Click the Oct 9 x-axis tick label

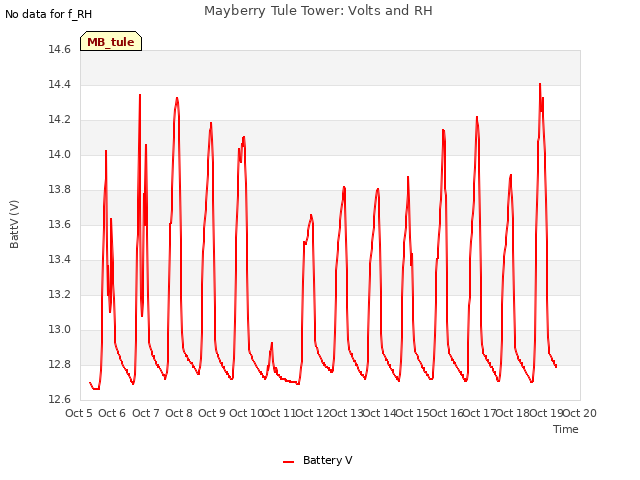(212, 413)
